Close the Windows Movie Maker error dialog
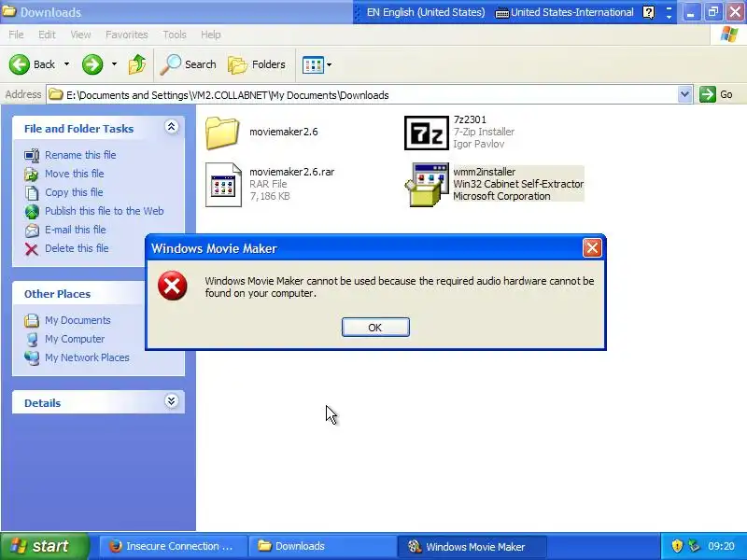 point(592,247)
